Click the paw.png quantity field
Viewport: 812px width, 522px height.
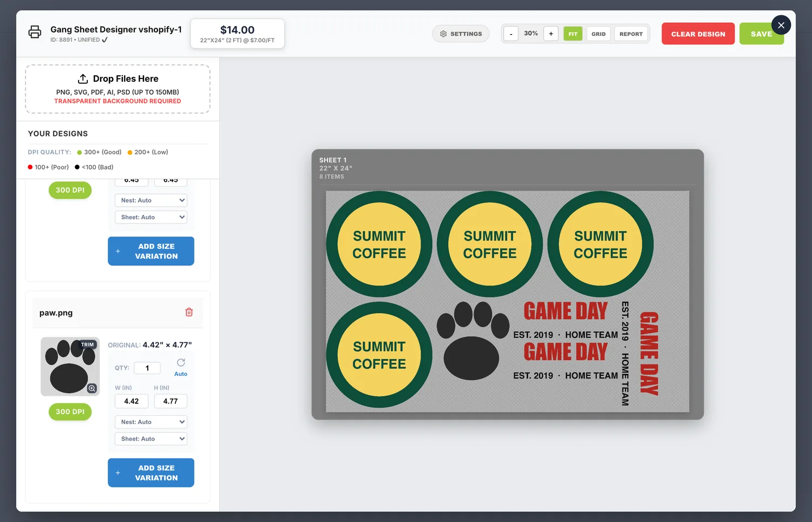pyautogui.click(x=147, y=368)
